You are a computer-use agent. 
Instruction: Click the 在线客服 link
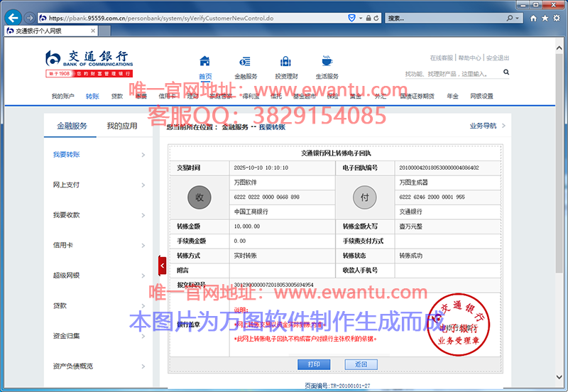click(x=441, y=58)
